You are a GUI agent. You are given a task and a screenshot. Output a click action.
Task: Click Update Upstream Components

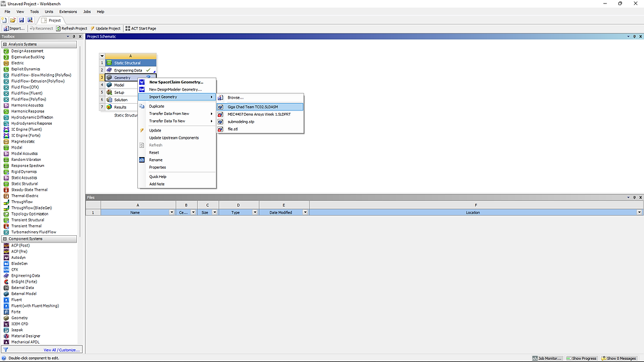[x=177, y=138]
